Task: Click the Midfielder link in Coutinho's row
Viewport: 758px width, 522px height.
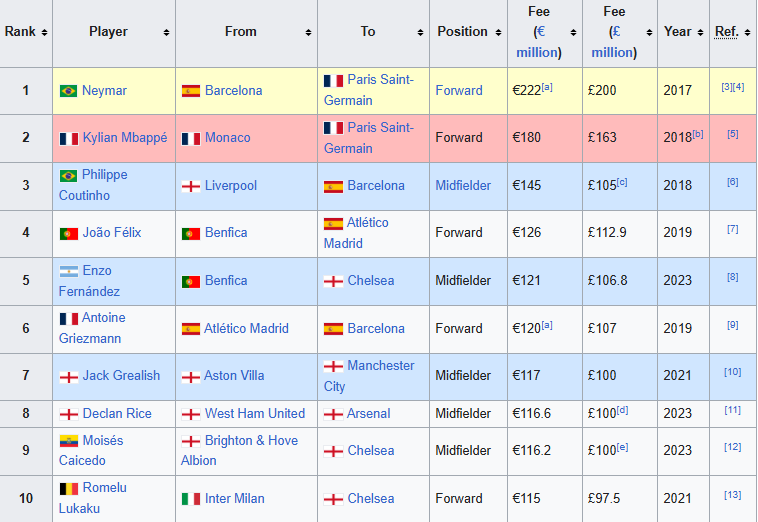Action: pyautogui.click(x=463, y=186)
